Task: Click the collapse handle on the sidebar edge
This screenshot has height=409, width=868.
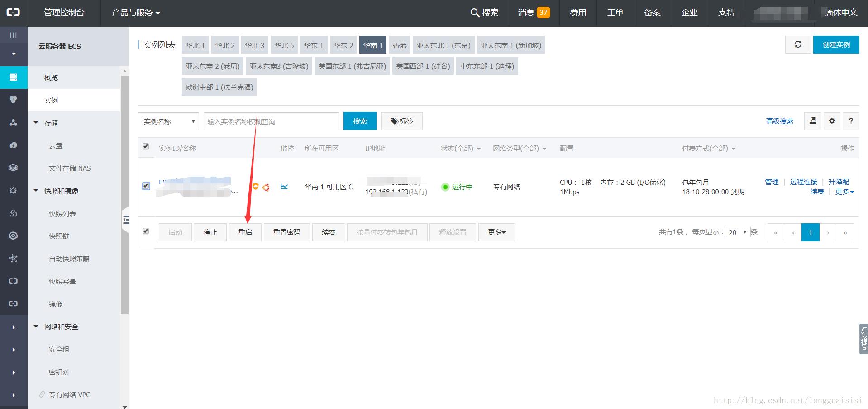Action: coord(126,220)
